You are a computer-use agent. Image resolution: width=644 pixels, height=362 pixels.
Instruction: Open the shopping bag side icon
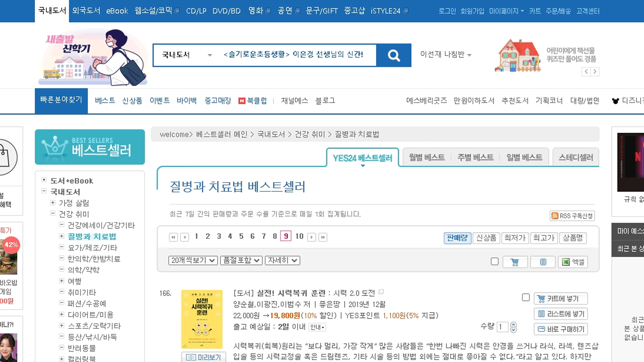click(x=7, y=157)
